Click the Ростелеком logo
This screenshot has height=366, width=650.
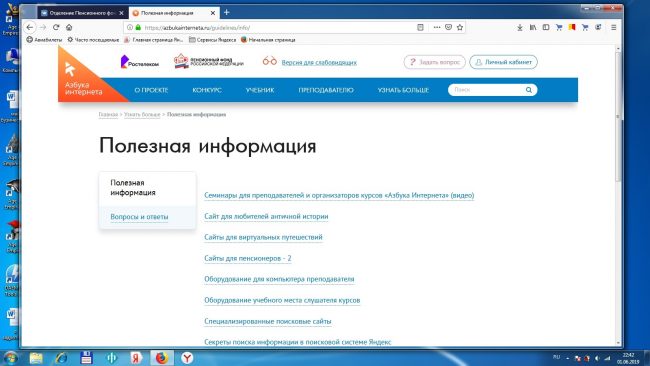coord(140,62)
